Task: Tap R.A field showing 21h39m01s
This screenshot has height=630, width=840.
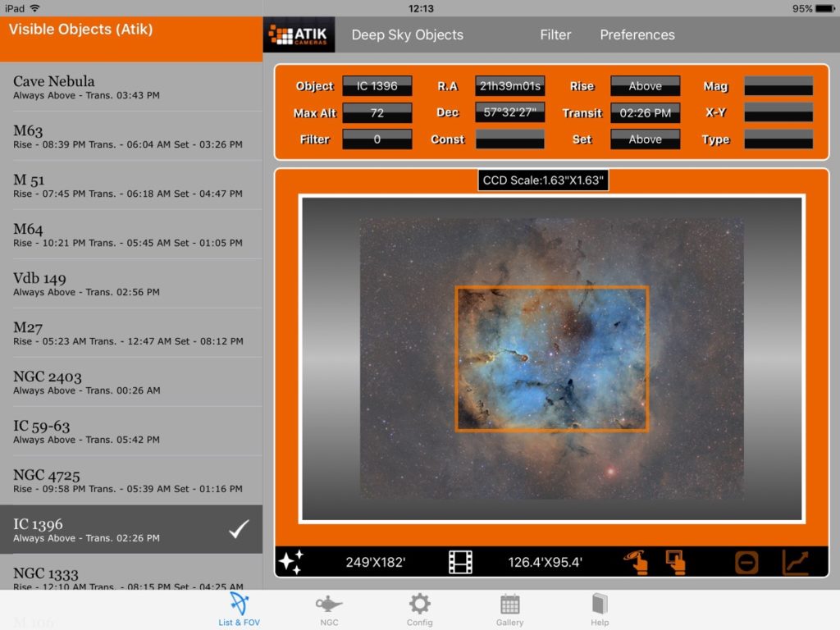Action: tap(510, 85)
